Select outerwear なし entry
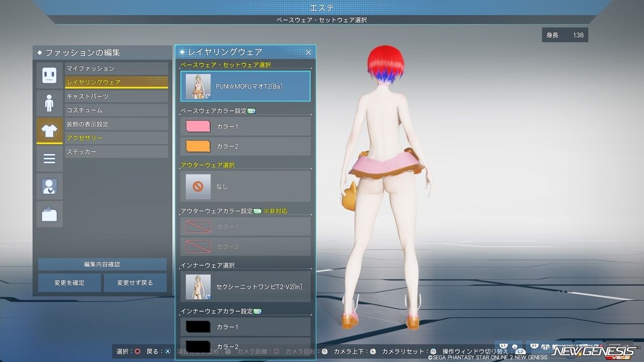Viewport: 644px width, 362px height. pyautogui.click(x=246, y=186)
